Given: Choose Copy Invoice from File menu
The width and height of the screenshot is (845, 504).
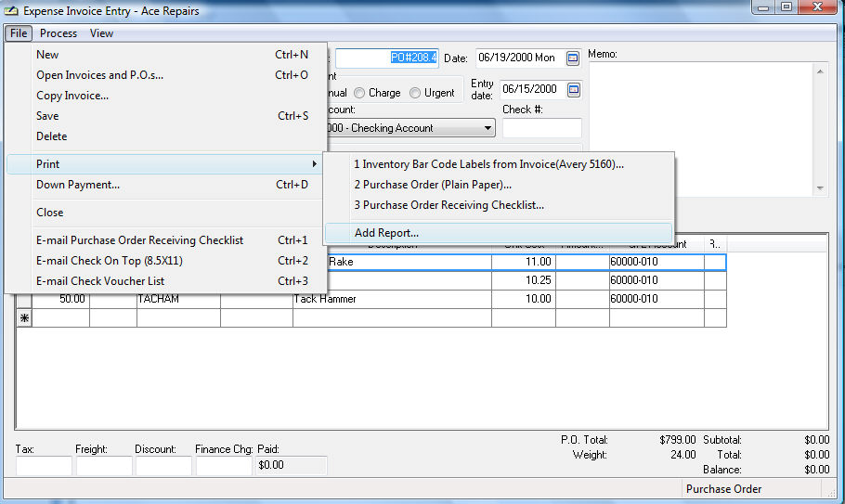Looking at the screenshot, I should click(x=72, y=96).
